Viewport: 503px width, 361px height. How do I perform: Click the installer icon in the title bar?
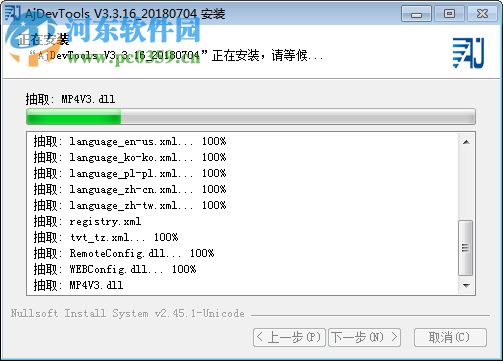(13, 13)
